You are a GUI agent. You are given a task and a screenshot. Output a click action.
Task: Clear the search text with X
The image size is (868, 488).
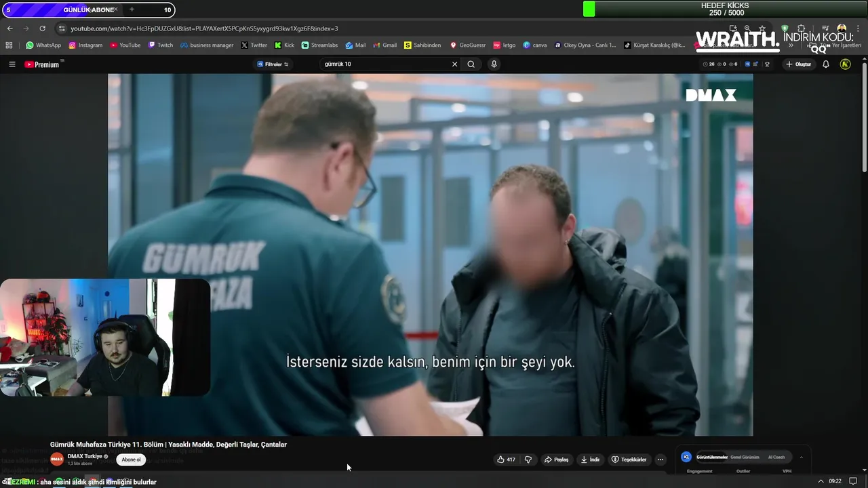click(454, 64)
